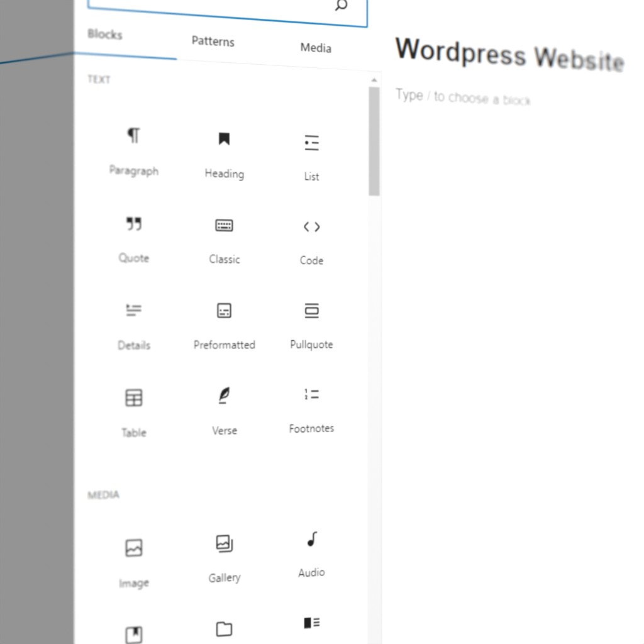This screenshot has height=644, width=644.
Task: Switch to the Patterns tab
Action: point(213,42)
